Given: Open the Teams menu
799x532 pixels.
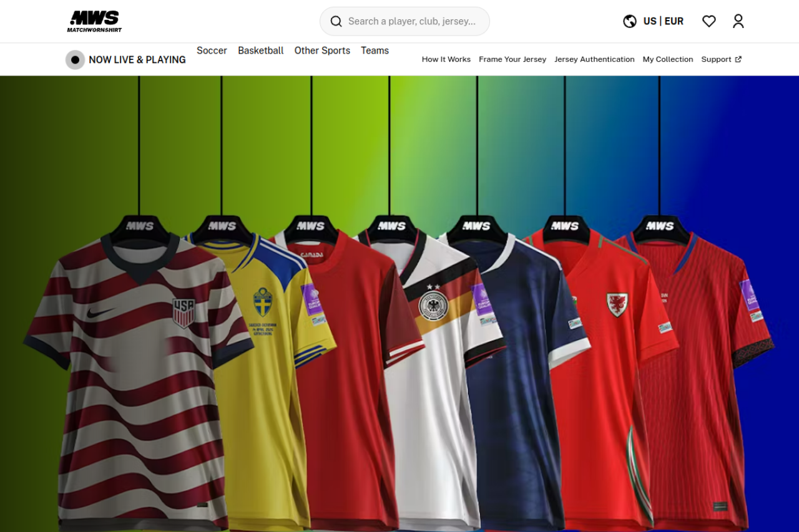Looking at the screenshot, I should point(375,51).
